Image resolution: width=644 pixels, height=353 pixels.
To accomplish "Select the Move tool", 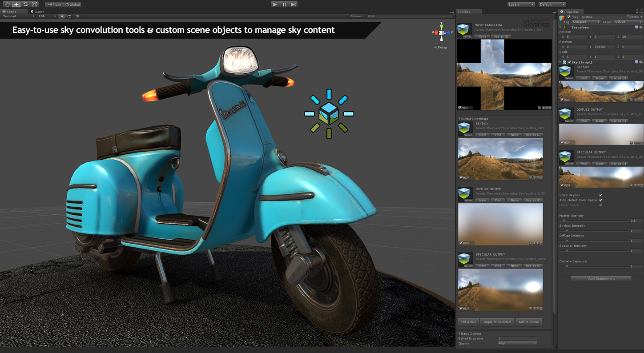I will point(16,4).
